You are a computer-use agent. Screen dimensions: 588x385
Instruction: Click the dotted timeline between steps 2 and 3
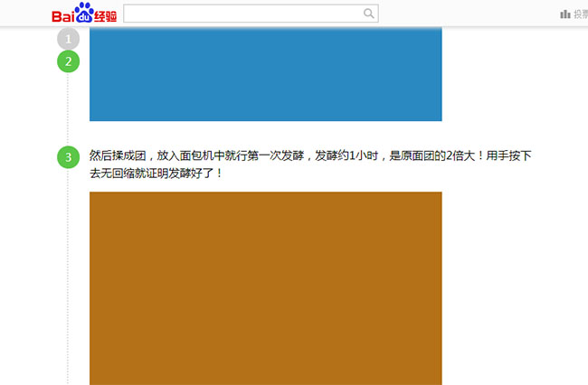pos(68,108)
